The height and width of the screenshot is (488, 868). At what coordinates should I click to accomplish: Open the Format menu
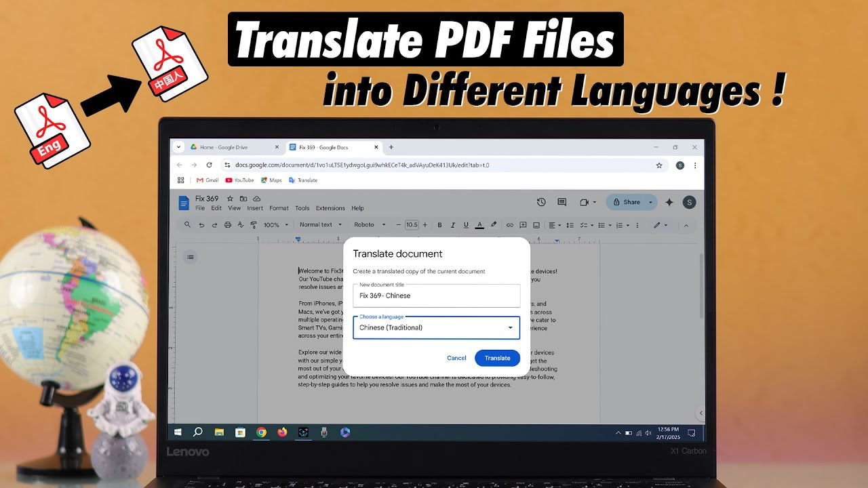279,208
